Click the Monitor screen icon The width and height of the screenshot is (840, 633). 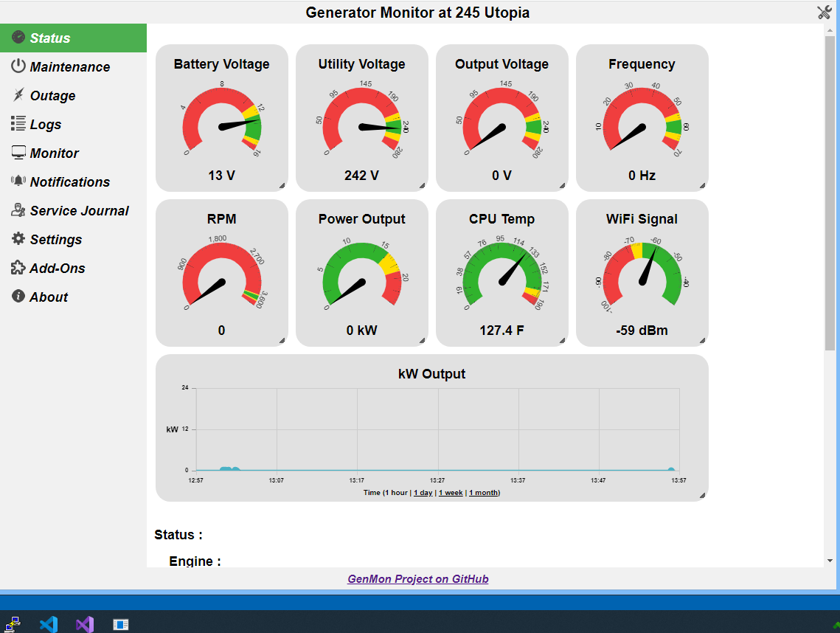pyautogui.click(x=18, y=153)
